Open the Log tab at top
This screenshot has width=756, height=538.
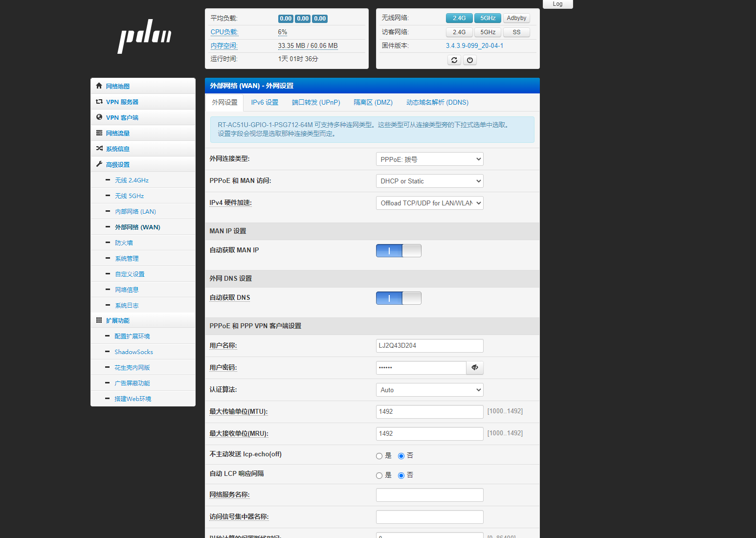557,4
